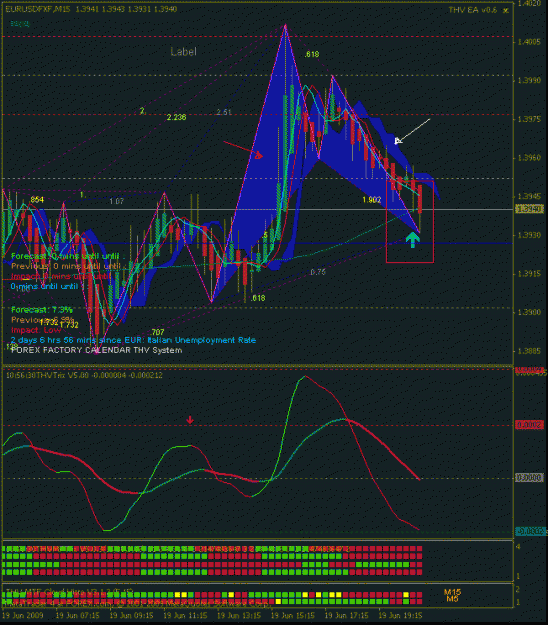Viewport: 548px width, 625px height.
Task: Click the red 0.0002 indicator level tag
Action: tap(529, 425)
